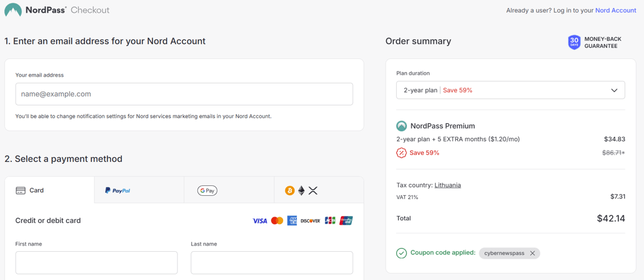Change tax country Lithuania link
Screen dimensions: 644x280
[x=448, y=185]
